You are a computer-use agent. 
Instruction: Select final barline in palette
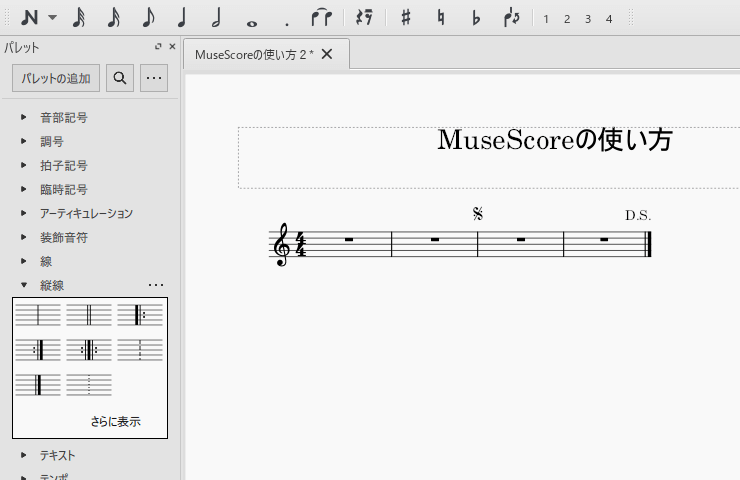coord(38,385)
